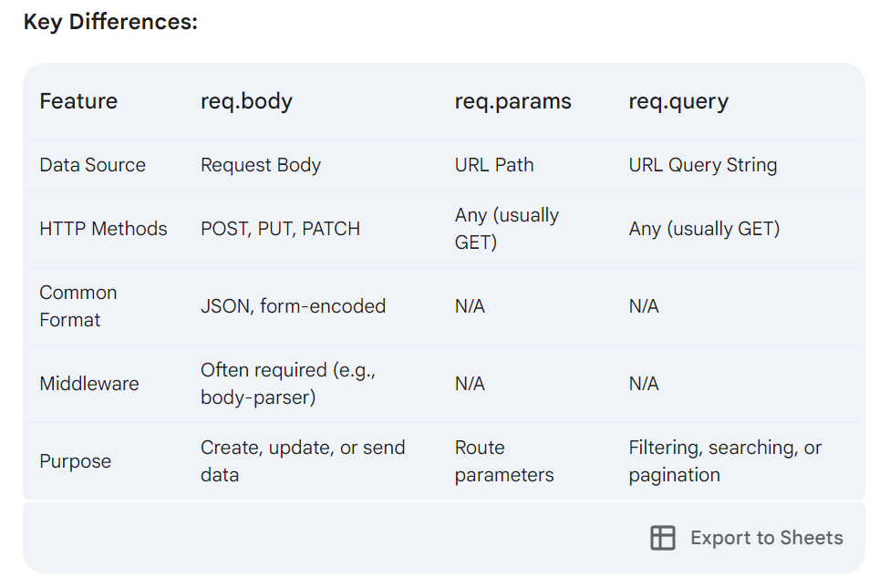This screenshot has width=890, height=588.
Task: Select the POST, PUT, PATCH cell
Action: (280, 229)
